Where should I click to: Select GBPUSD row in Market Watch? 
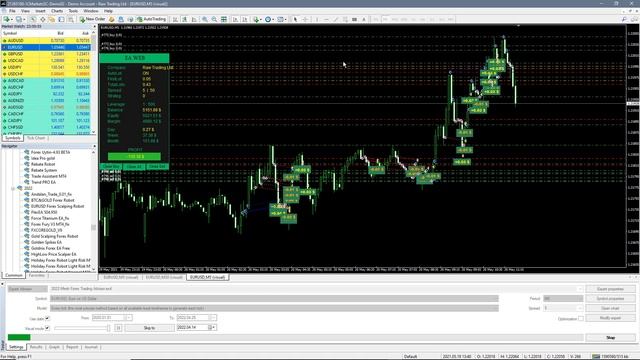click(x=47, y=54)
